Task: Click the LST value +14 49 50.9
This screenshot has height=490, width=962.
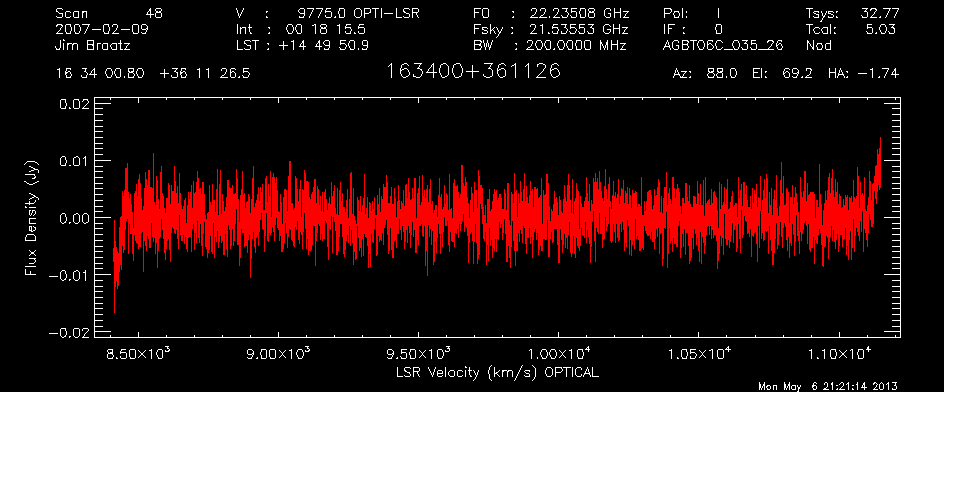Action: click(x=323, y=45)
